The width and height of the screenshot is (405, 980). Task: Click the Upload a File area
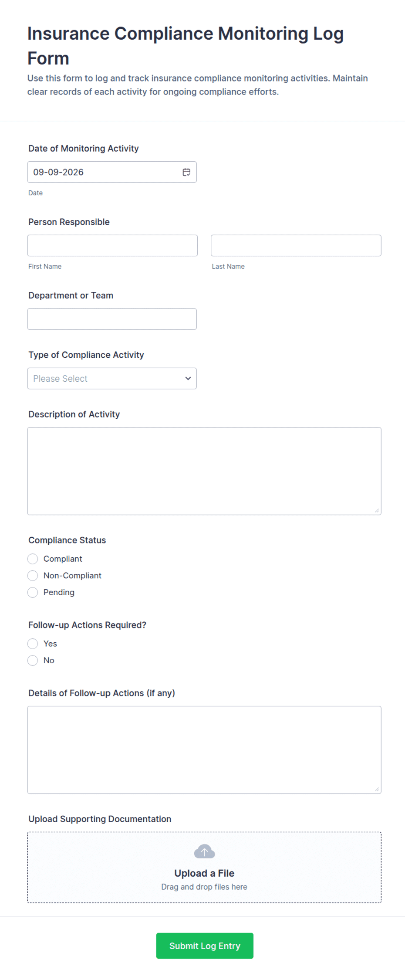pos(204,868)
